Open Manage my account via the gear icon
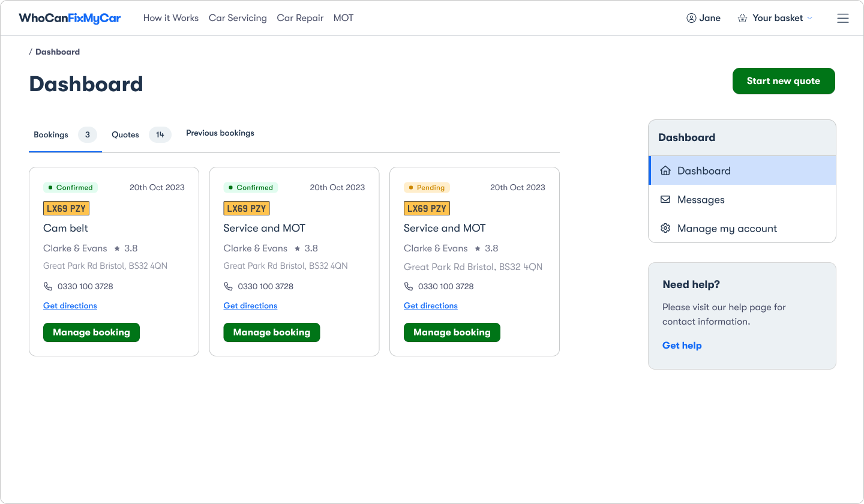The height and width of the screenshot is (504, 864). pyautogui.click(x=665, y=228)
